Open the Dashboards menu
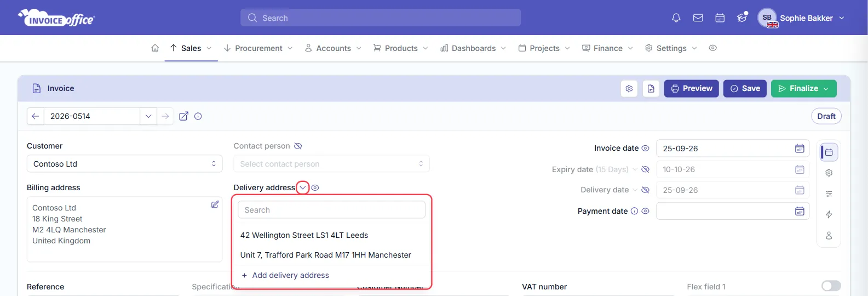868x296 pixels. click(473, 48)
